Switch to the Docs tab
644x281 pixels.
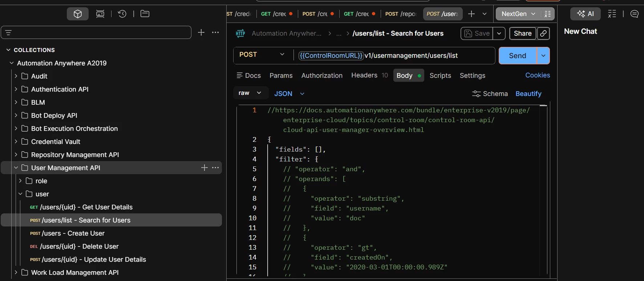249,76
